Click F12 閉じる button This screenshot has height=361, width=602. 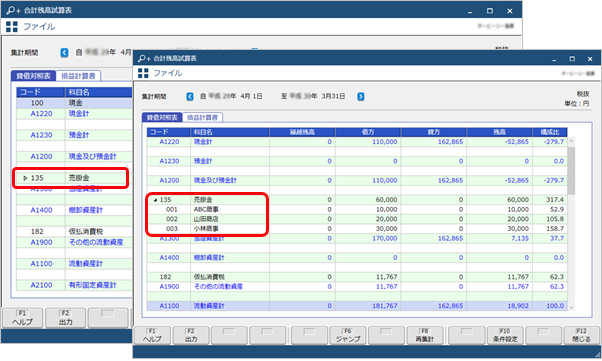pyautogui.click(x=582, y=335)
